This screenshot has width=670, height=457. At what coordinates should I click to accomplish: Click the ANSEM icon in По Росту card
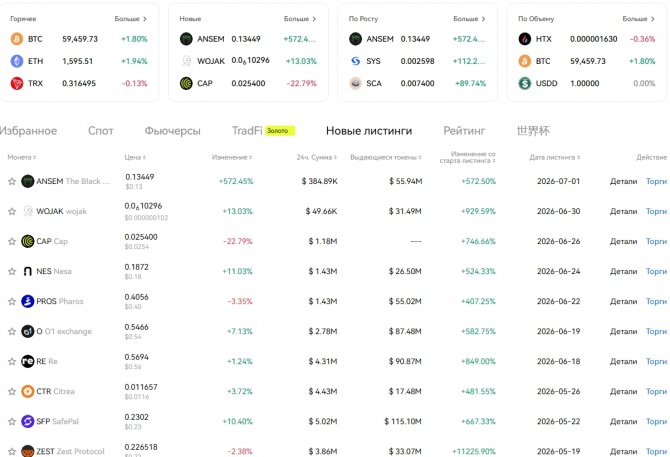coord(356,39)
